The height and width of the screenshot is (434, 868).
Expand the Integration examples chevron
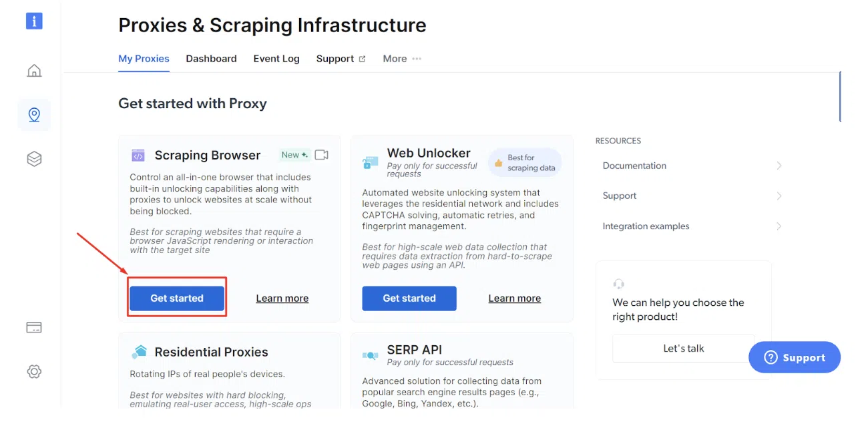tap(779, 226)
